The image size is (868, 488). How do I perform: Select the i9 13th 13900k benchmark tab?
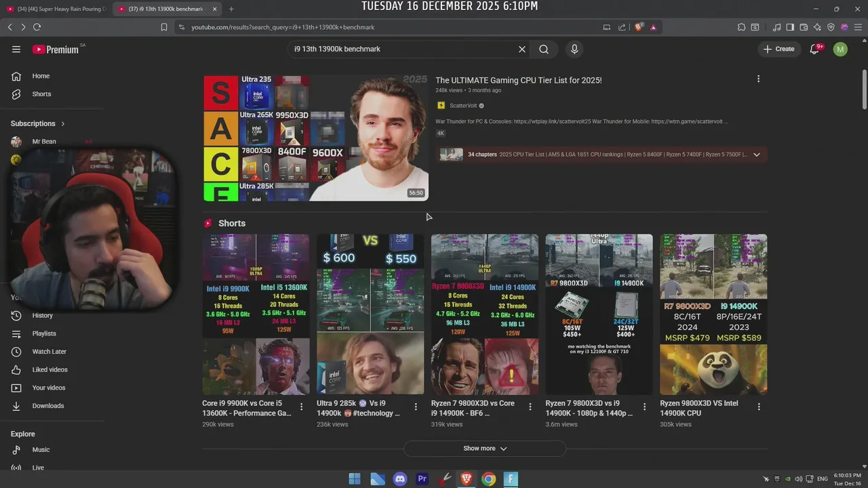pos(167,9)
